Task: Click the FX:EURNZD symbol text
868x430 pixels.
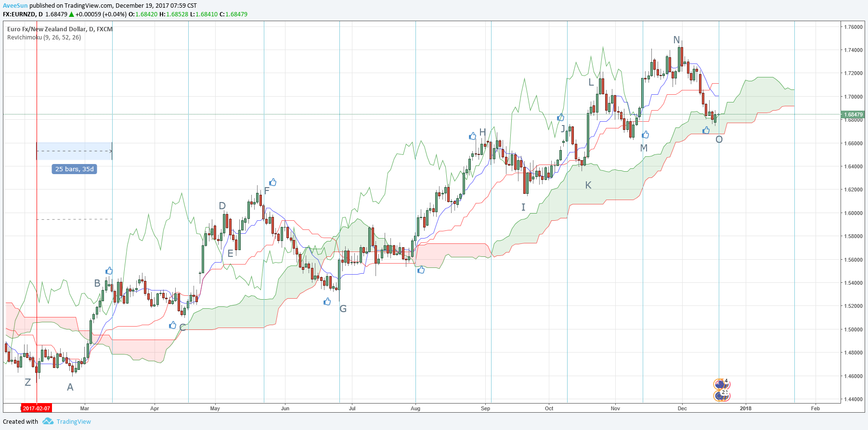Action: point(20,14)
